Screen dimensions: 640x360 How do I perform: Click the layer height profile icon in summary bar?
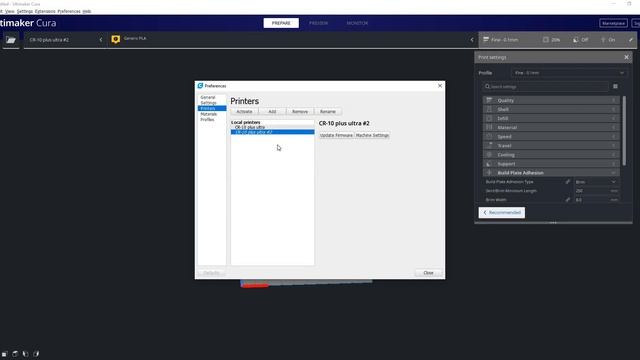tap(486, 40)
